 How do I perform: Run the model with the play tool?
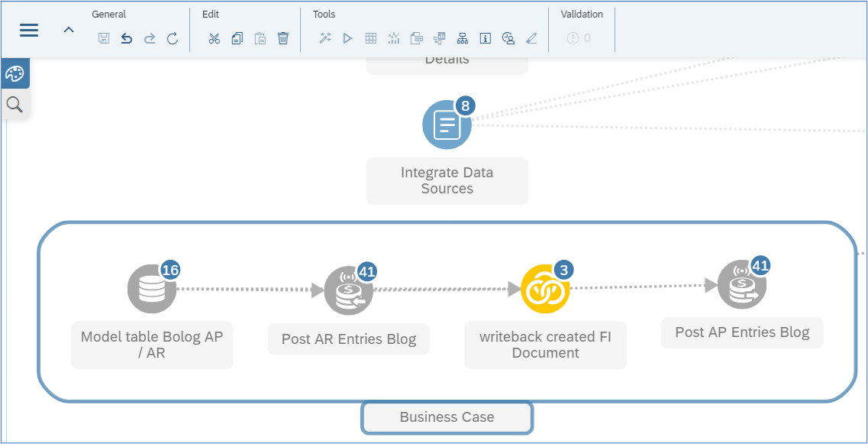347,37
